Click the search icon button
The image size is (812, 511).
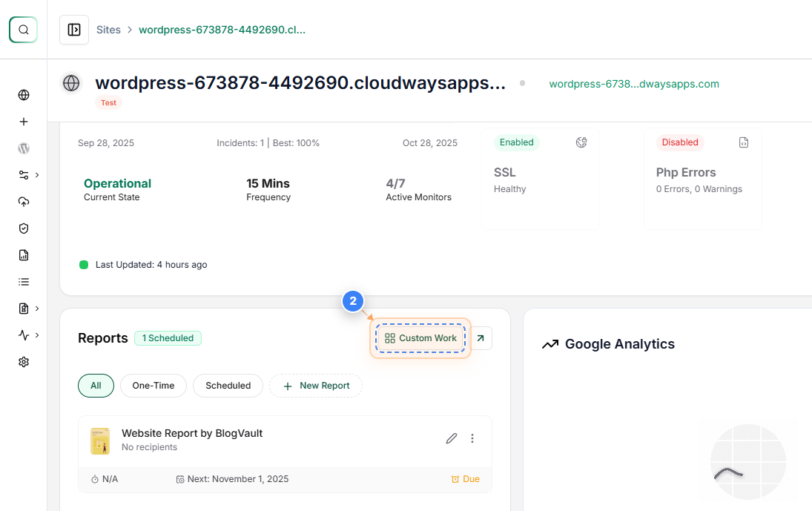pyautogui.click(x=23, y=30)
